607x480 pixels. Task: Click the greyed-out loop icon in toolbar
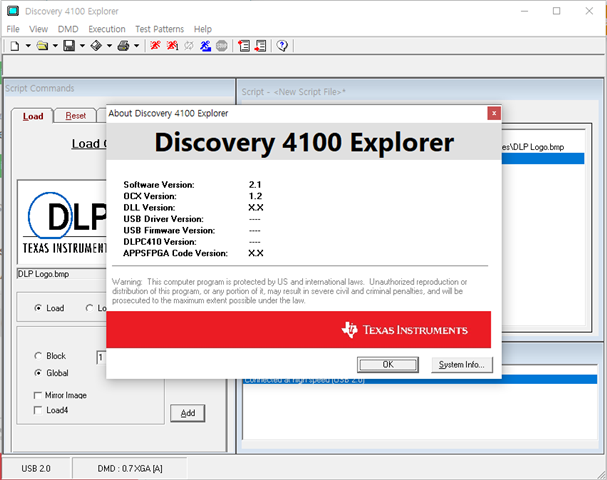coord(189,46)
